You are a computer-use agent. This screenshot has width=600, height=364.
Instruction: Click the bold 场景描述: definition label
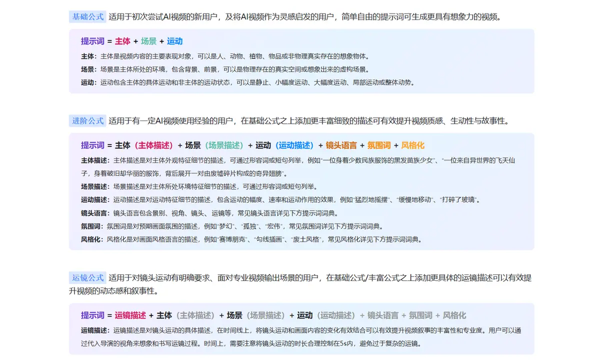96,186
